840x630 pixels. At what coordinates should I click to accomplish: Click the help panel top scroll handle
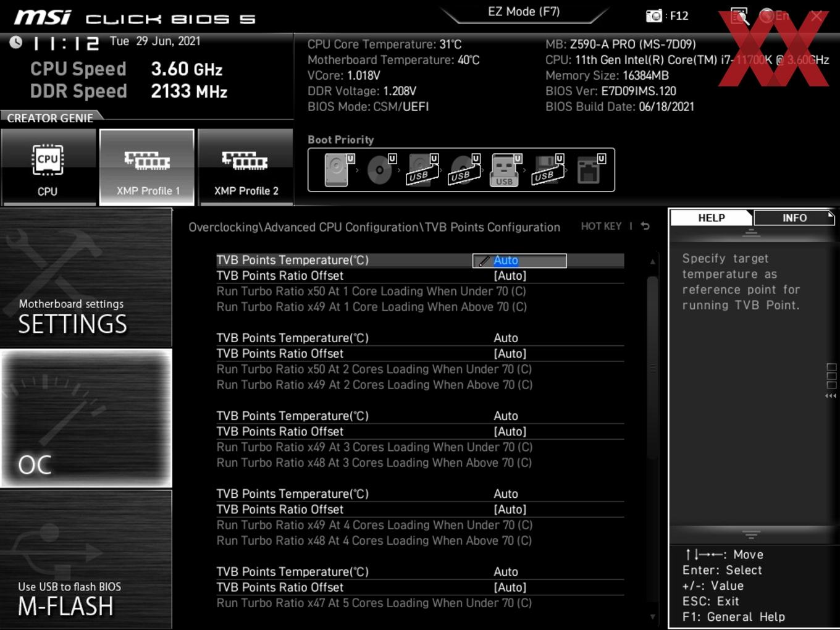point(751,233)
